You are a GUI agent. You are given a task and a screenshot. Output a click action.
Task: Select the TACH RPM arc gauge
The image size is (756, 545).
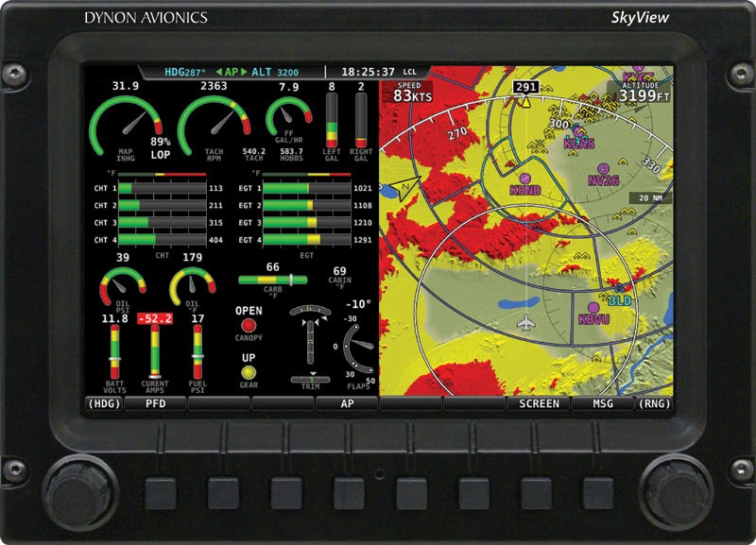214,126
